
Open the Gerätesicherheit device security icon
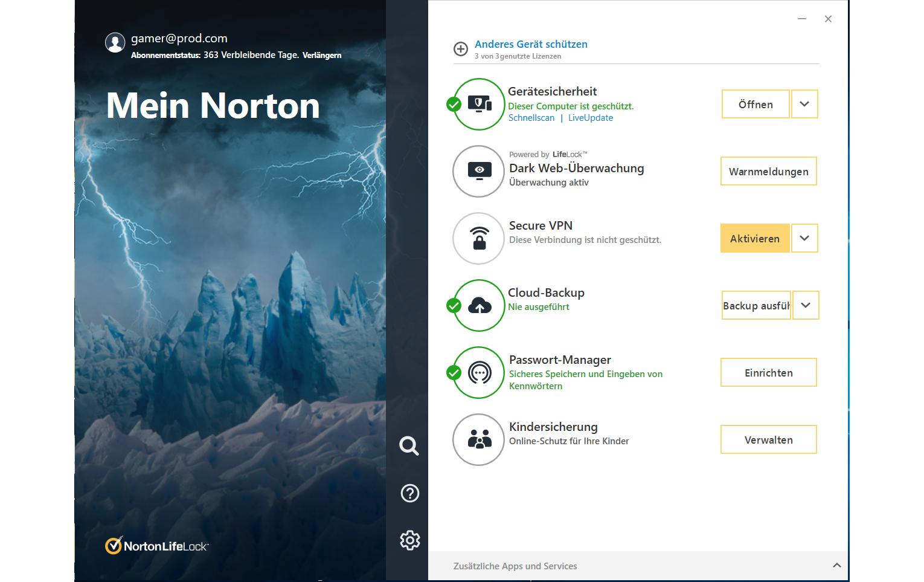[x=478, y=104]
